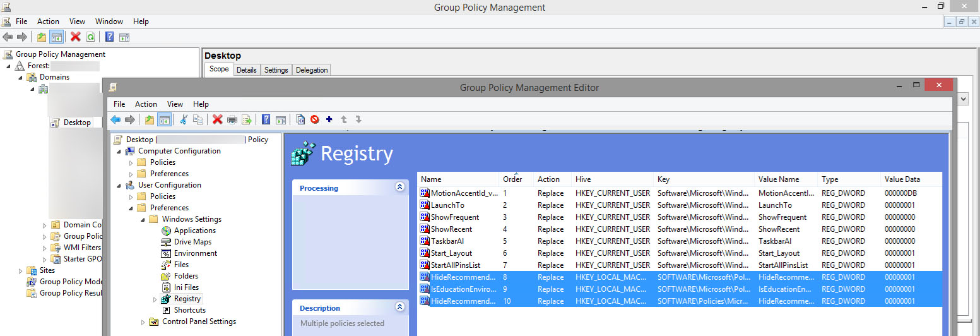Switch to the Settings tab
Image resolution: width=980 pixels, height=336 pixels.
[x=276, y=70]
